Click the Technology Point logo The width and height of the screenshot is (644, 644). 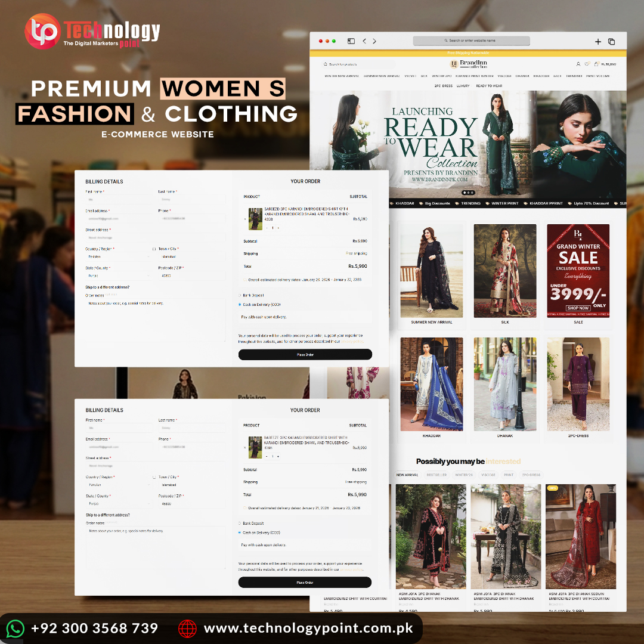[92, 32]
